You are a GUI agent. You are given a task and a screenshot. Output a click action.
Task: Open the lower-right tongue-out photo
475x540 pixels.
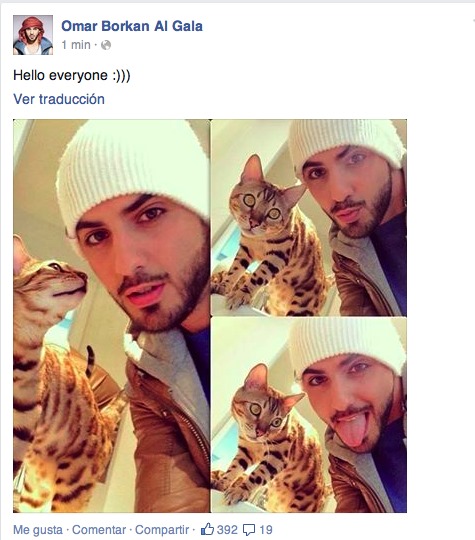coord(309,415)
